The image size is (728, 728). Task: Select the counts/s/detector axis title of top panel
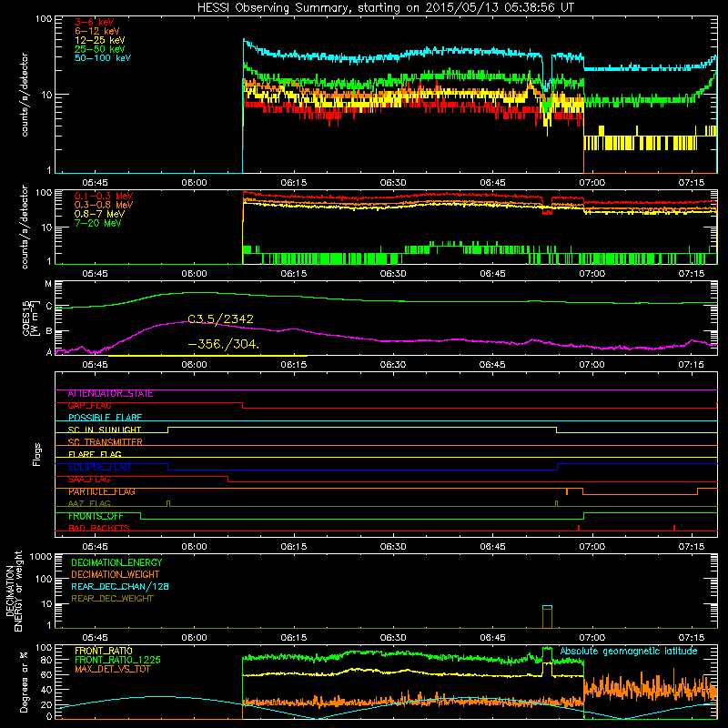(25, 95)
